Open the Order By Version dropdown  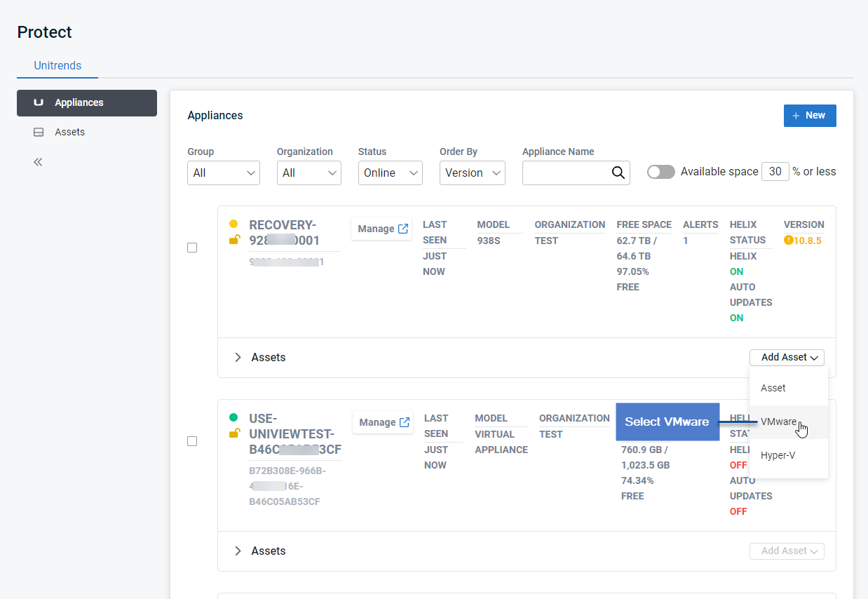pyautogui.click(x=472, y=173)
